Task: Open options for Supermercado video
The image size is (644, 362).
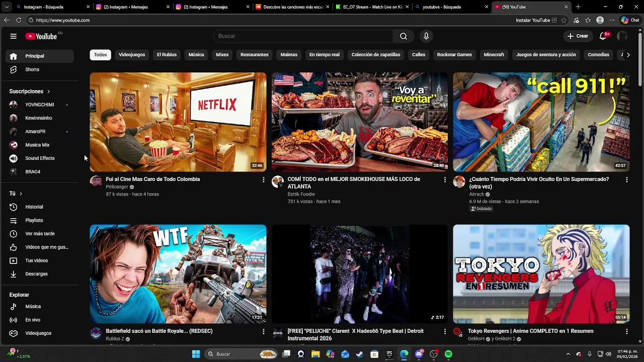Action: 626,179
